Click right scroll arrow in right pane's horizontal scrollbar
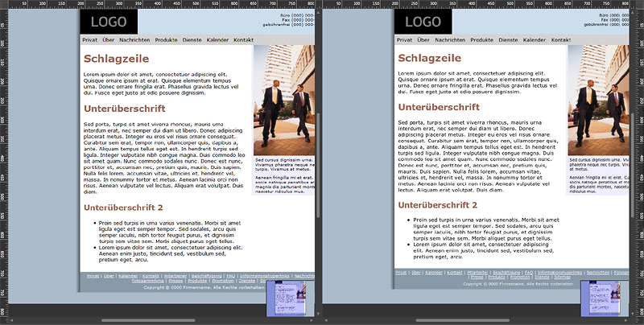Image resolution: width=644 pixels, height=325 pixels. [626, 320]
